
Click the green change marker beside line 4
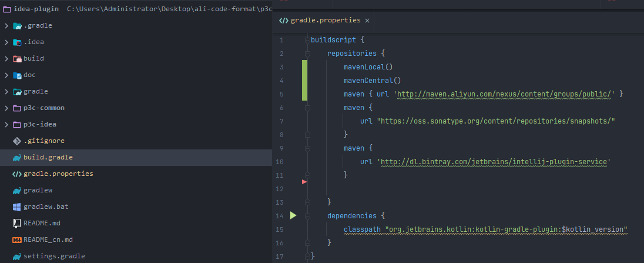pyautogui.click(x=305, y=81)
